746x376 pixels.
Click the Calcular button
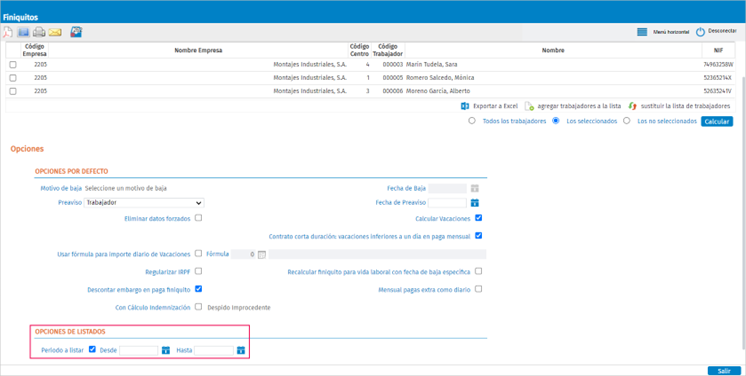717,121
